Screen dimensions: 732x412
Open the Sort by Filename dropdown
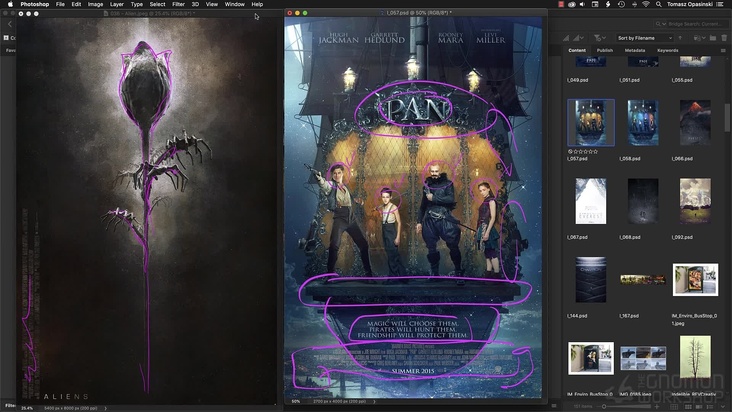pos(645,38)
